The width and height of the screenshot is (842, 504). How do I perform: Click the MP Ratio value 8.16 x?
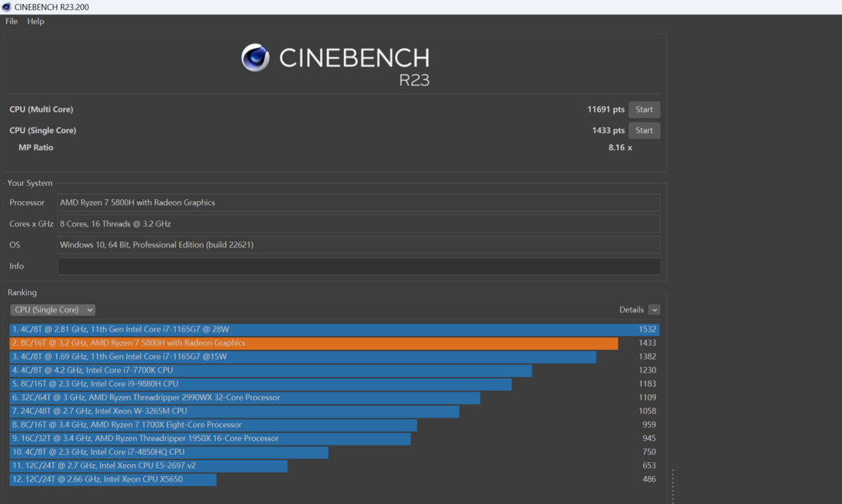point(620,148)
